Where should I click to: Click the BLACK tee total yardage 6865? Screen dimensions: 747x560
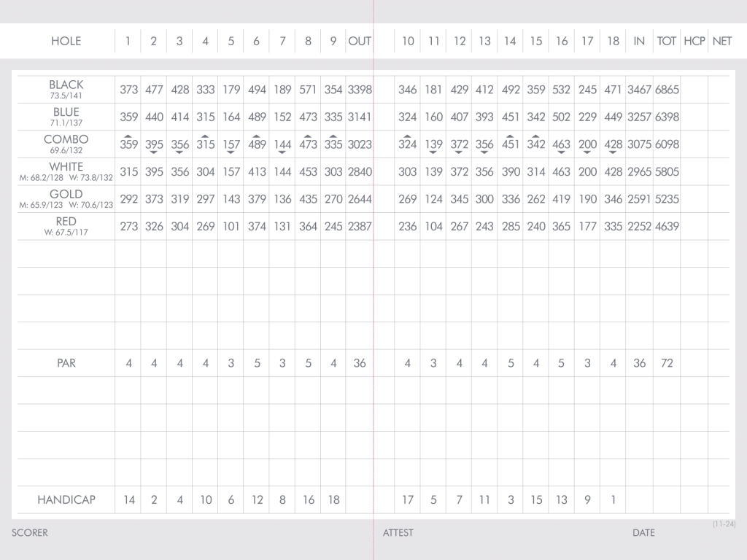667,90
